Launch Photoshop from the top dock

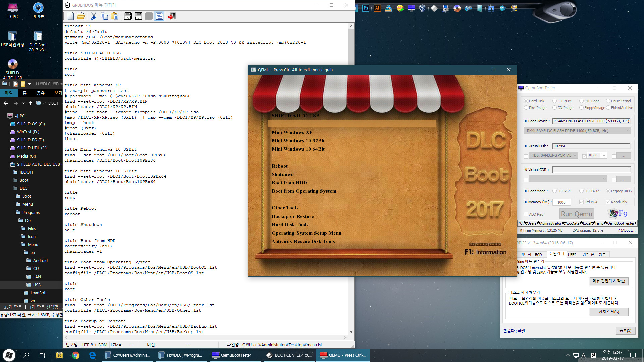366,8
